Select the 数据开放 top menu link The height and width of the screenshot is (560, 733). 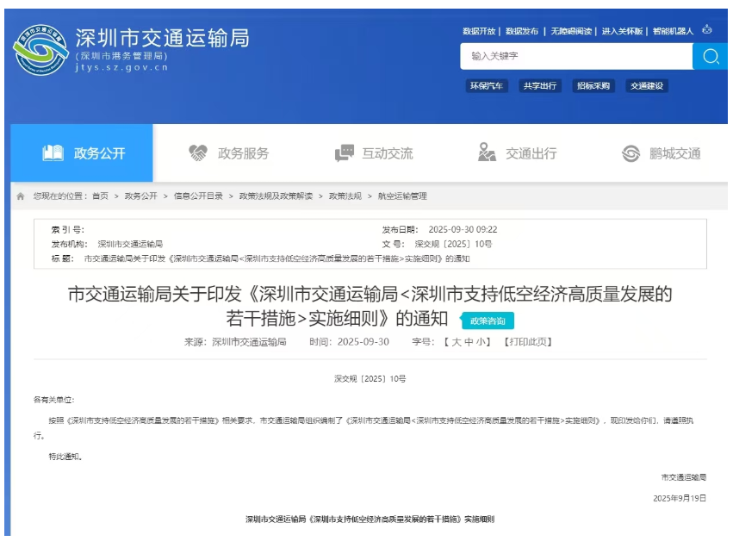pos(479,31)
